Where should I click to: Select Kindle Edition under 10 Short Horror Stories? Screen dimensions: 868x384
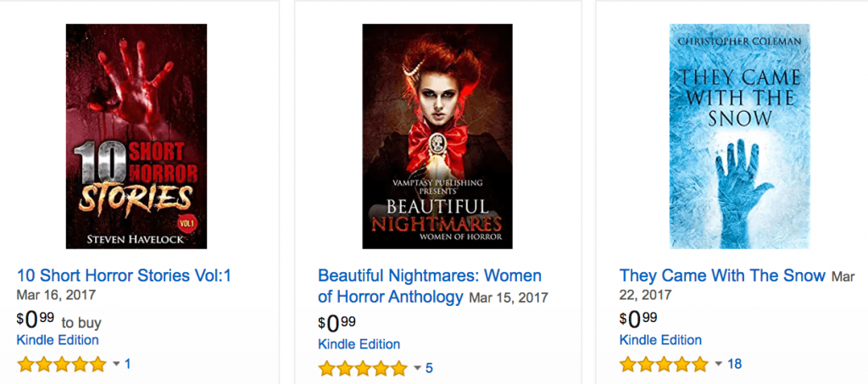pos(58,340)
